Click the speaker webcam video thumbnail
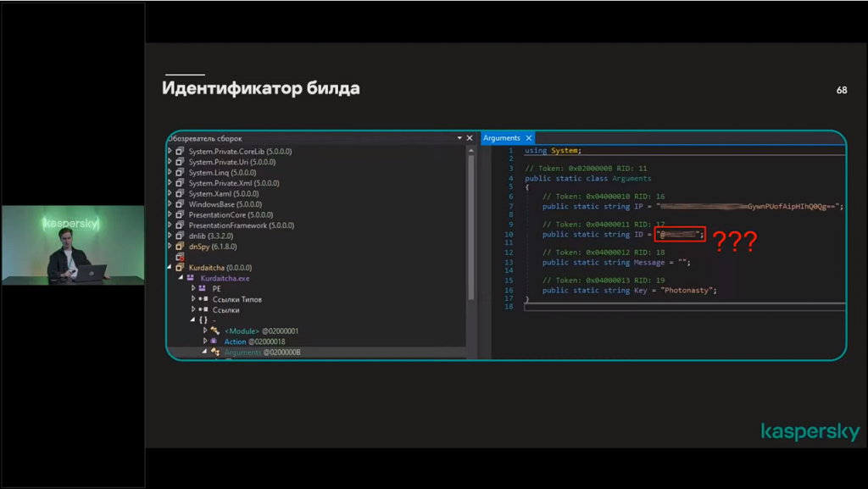Screen dimensions: 868x489 pos(73,245)
